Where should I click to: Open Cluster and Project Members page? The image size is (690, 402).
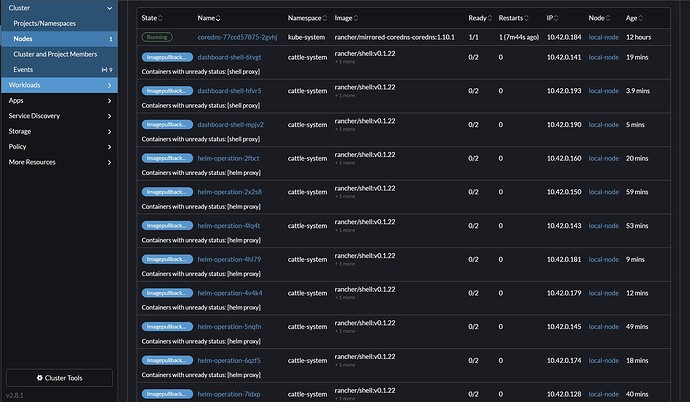(x=54, y=54)
